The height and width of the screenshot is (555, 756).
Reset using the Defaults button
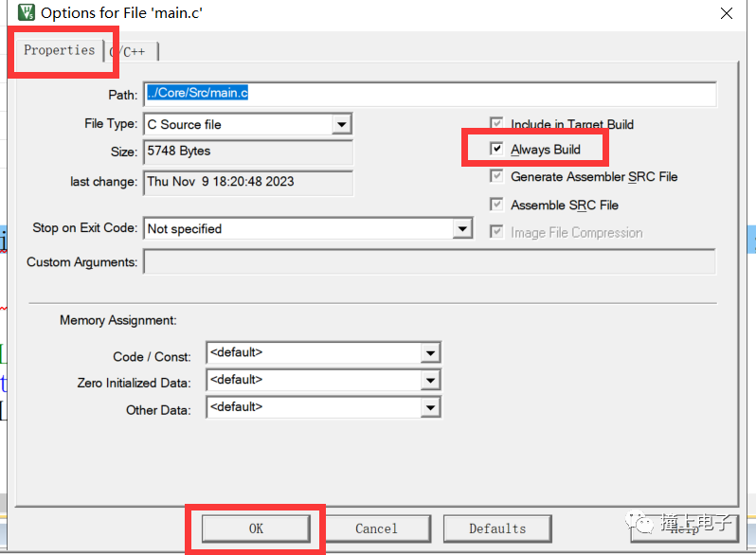click(x=497, y=528)
